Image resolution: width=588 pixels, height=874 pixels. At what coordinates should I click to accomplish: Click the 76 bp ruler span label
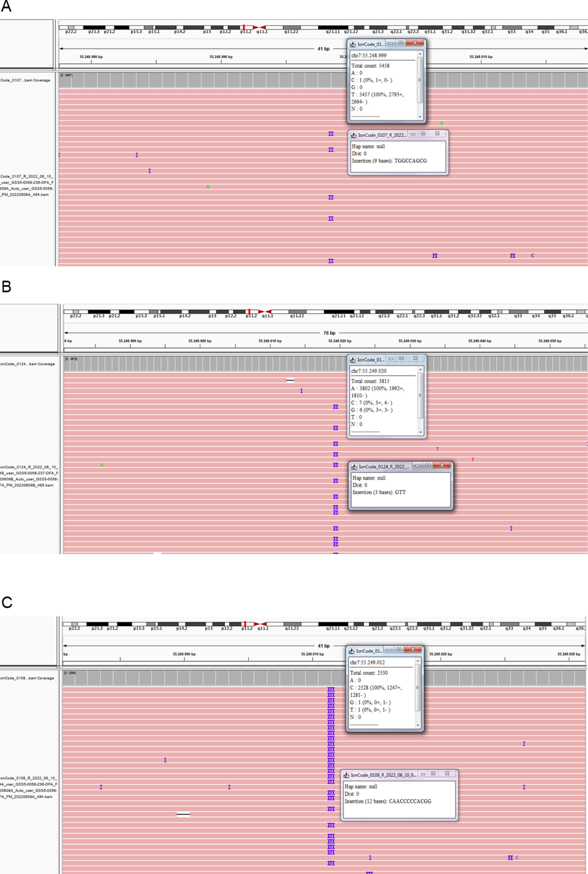pos(329,333)
